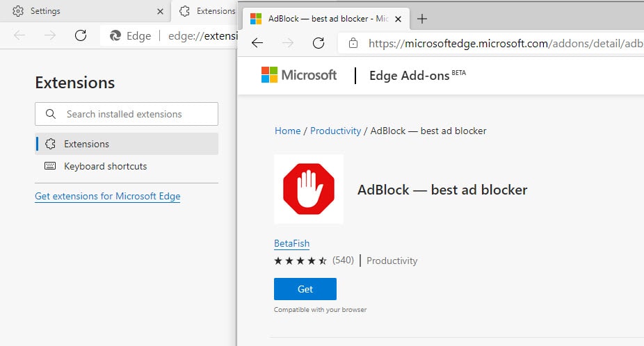The width and height of the screenshot is (644, 346).
Task: Open a new tab with the plus icon
Action: point(422,19)
